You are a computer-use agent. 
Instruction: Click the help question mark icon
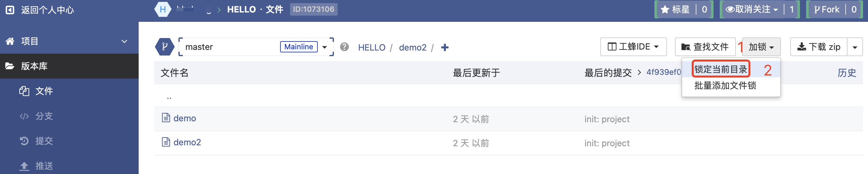pyautogui.click(x=344, y=47)
